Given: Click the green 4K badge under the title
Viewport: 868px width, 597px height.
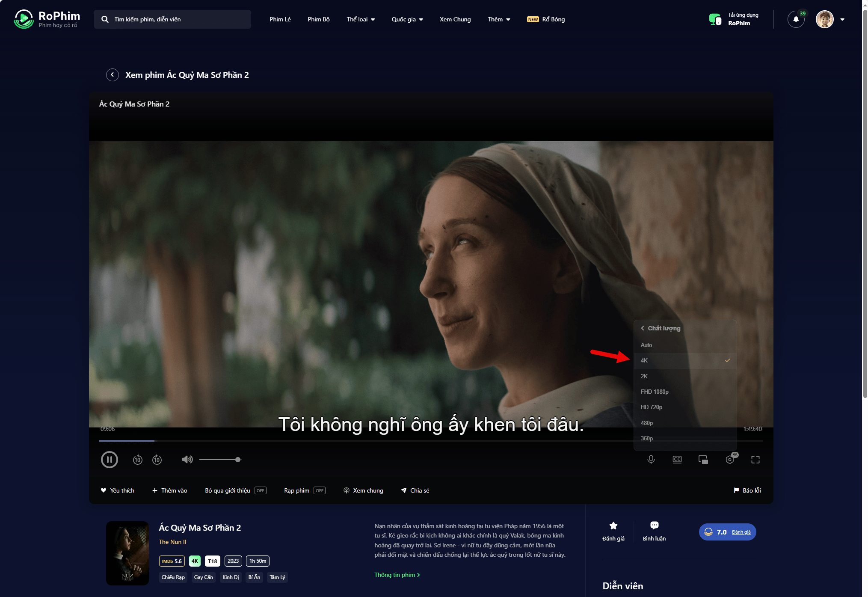Looking at the screenshot, I should [x=195, y=561].
